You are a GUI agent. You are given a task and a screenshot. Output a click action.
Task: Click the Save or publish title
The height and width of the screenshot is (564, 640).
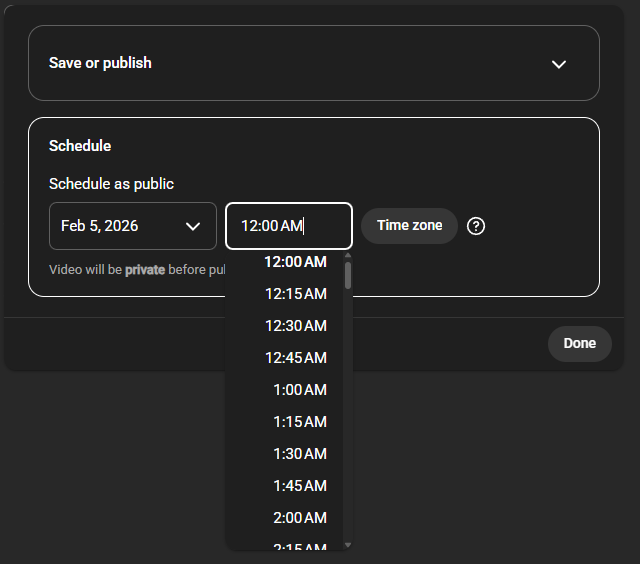(x=100, y=63)
